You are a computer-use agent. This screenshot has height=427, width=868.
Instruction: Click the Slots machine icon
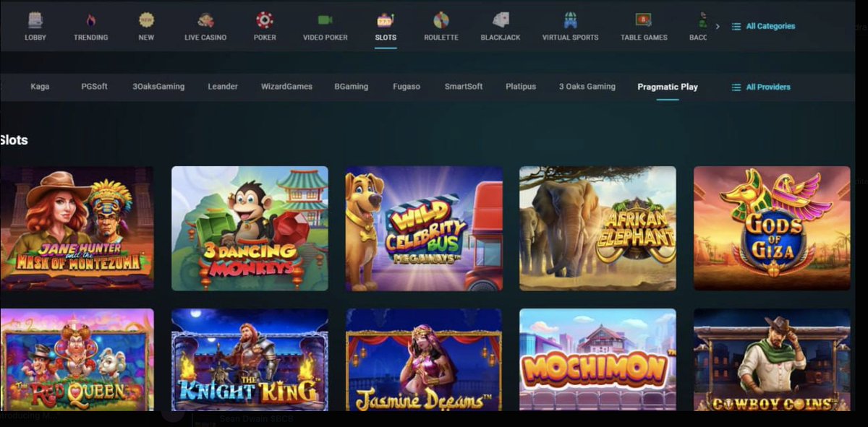385,20
